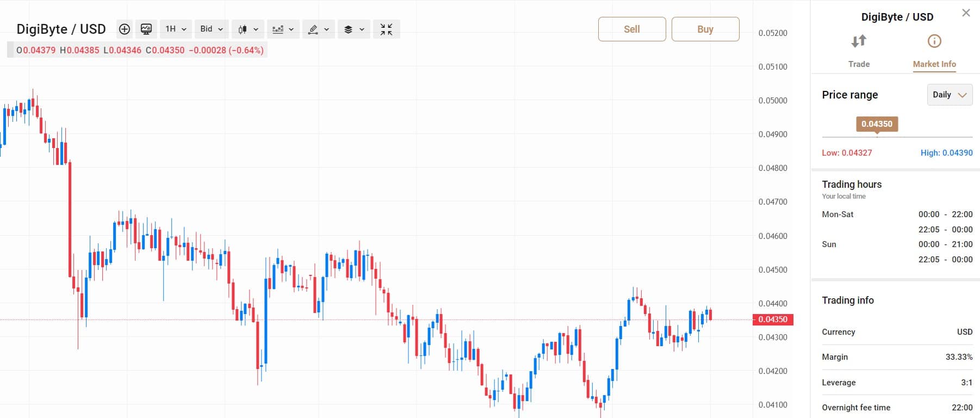980x418 pixels.
Task: Click the collapse chart arrows icon
Action: [387, 29]
